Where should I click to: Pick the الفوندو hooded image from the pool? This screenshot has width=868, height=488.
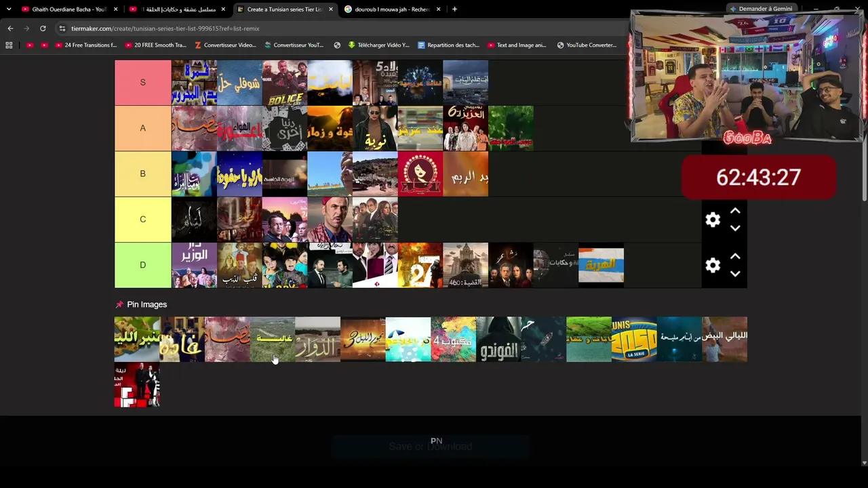tap(498, 340)
